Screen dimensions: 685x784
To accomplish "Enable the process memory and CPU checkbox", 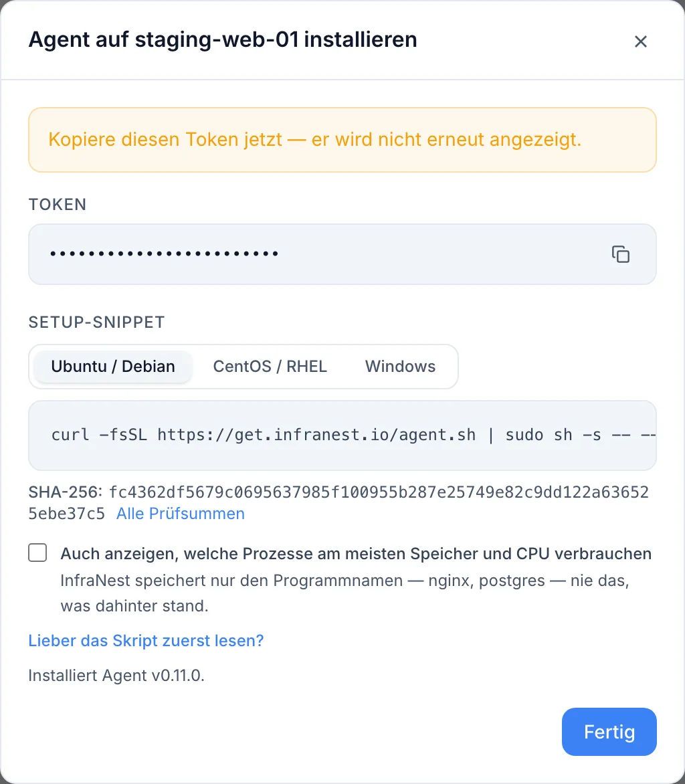I will click(37, 553).
